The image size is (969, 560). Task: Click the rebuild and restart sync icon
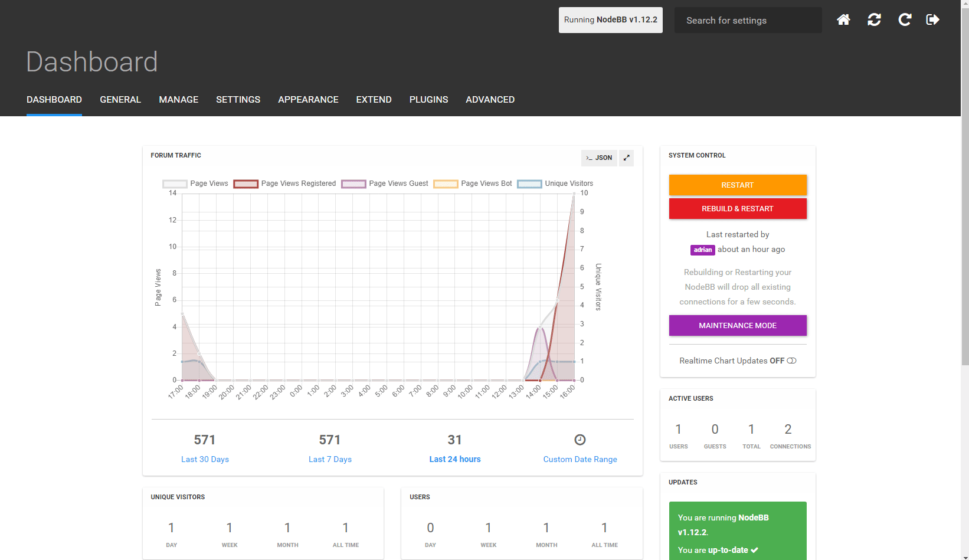point(874,20)
